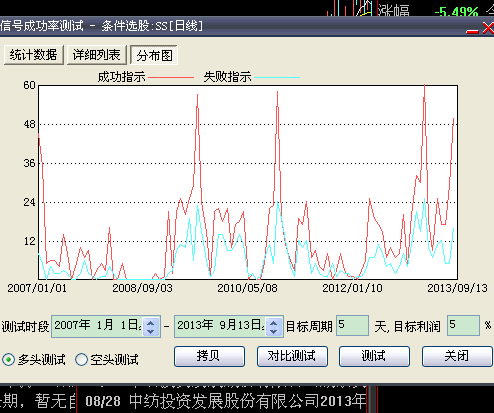Decrease the start date with down arrow
The width and height of the screenshot is (494, 413).
click(151, 331)
